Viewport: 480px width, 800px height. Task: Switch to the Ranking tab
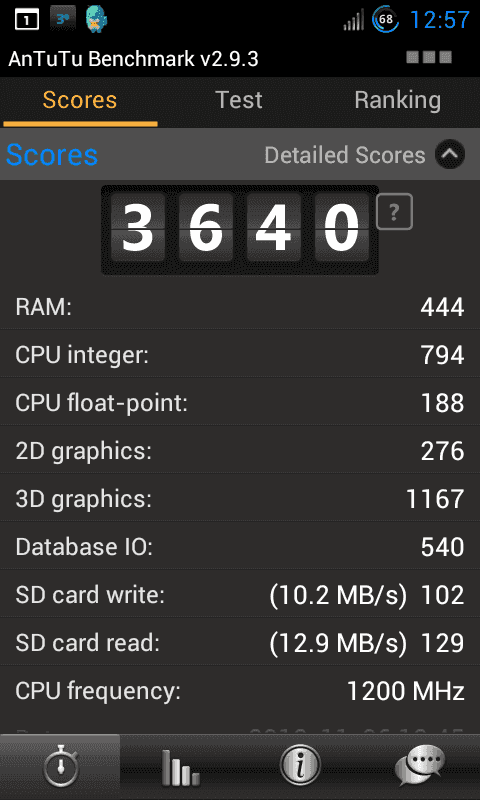point(397,101)
